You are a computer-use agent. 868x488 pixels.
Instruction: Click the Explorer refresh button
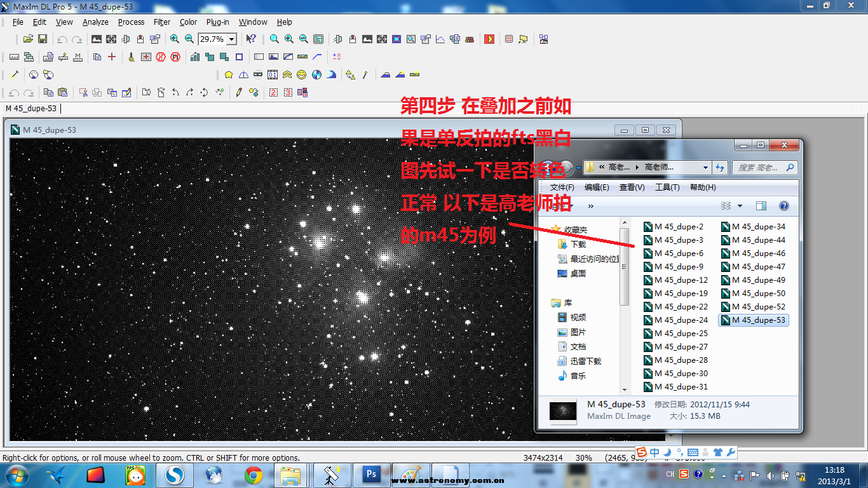[x=720, y=167]
